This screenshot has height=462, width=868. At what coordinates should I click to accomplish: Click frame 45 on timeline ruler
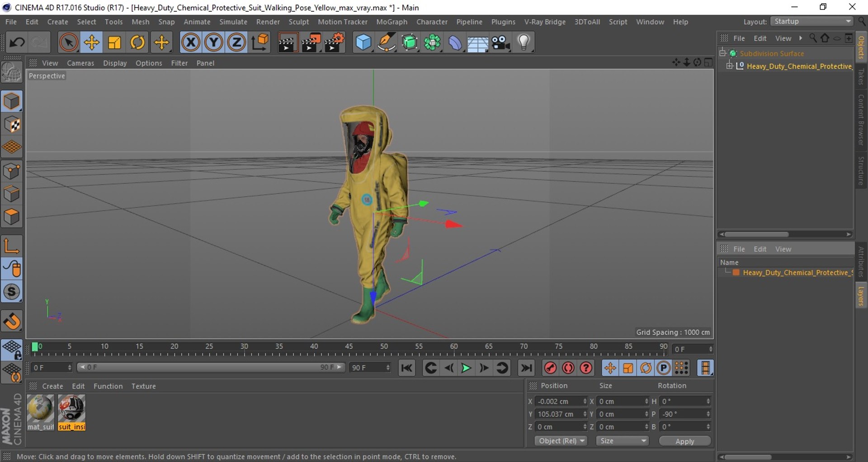coord(349,346)
